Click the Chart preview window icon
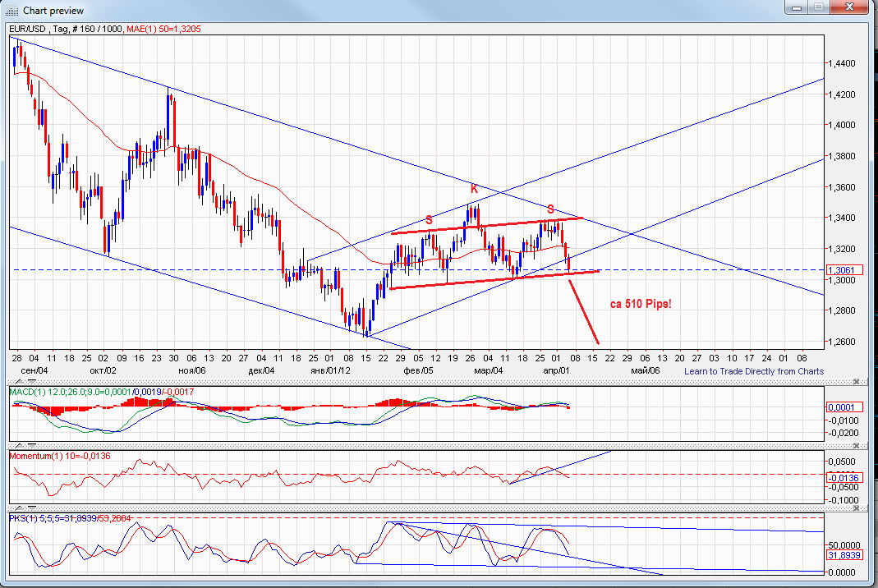Screen dimensions: 878x588 [x=11, y=11]
